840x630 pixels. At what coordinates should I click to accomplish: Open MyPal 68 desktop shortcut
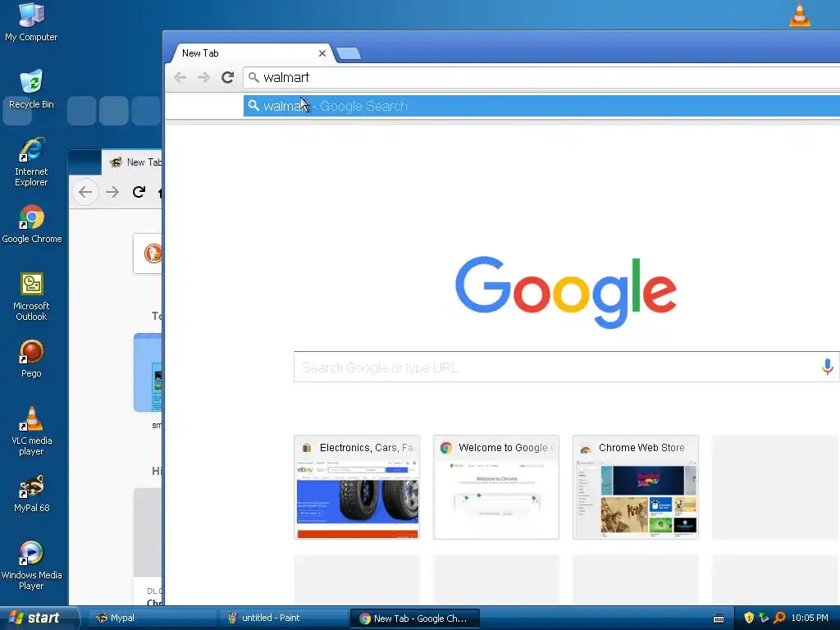(x=31, y=493)
